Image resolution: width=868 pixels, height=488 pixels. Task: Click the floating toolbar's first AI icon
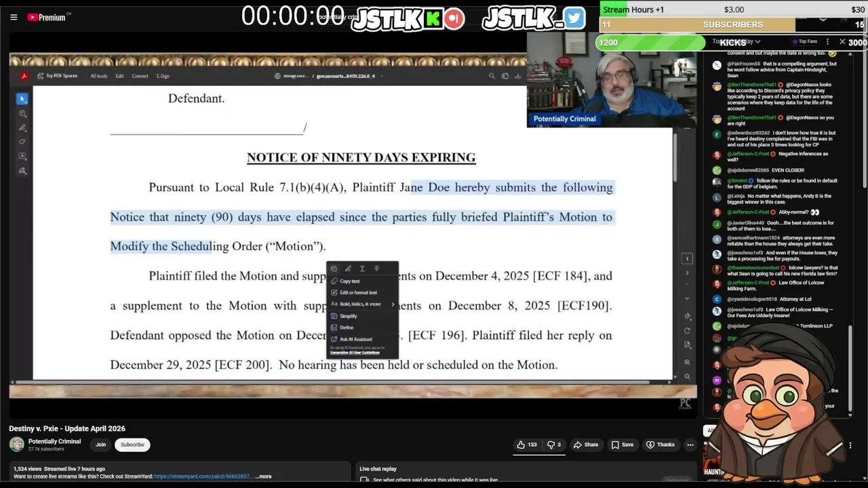tap(334, 268)
